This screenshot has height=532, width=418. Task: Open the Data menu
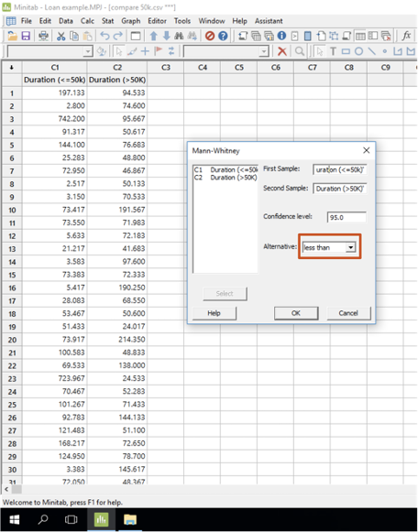click(66, 21)
